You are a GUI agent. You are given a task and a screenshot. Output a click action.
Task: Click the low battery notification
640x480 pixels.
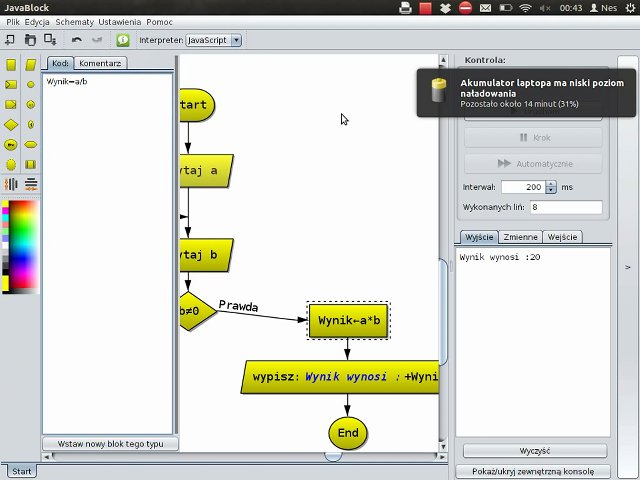pos(527,93)
